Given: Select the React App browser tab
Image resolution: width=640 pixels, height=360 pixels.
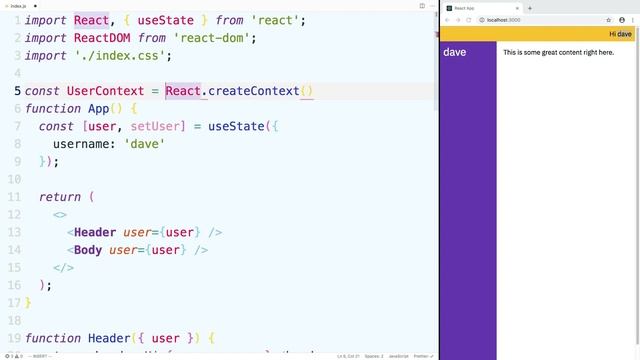Looking at the screenshot, I should (482, 8).
